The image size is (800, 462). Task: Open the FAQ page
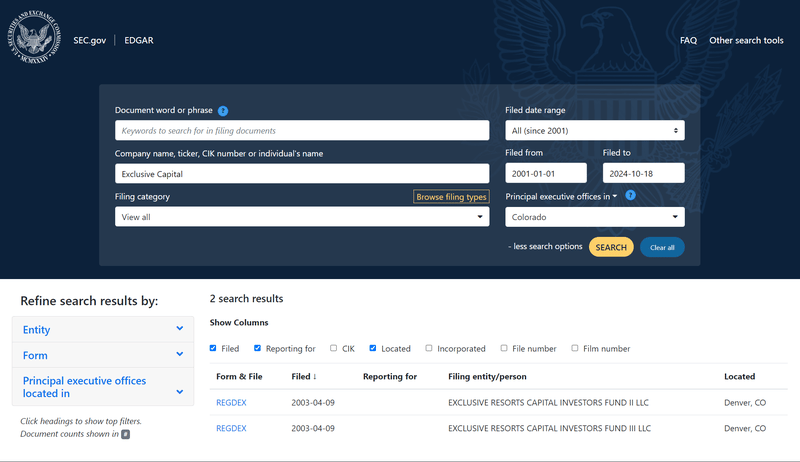click(x=688, y=40)
